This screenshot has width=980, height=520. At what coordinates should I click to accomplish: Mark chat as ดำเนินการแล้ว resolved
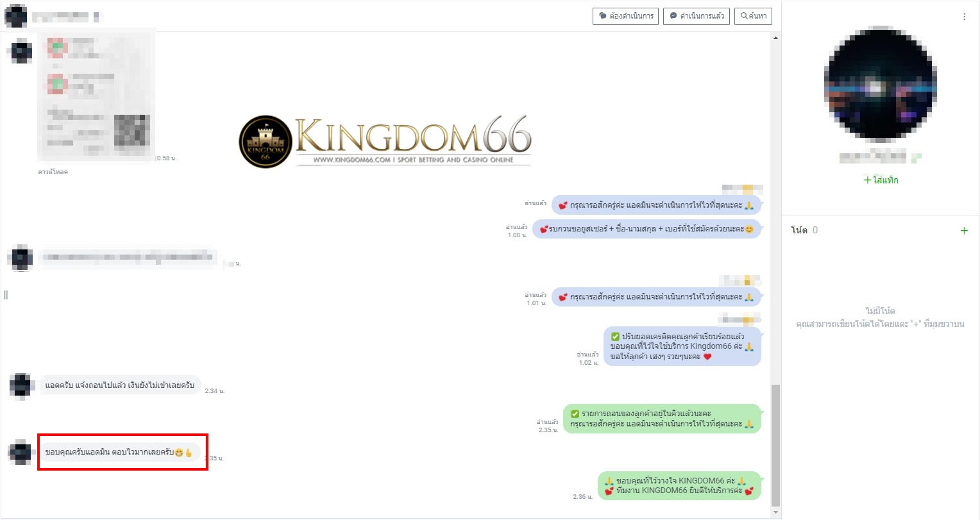point(697,16)
